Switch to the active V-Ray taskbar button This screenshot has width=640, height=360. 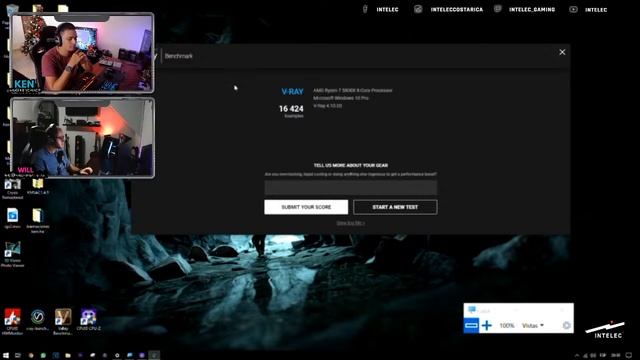154,355
